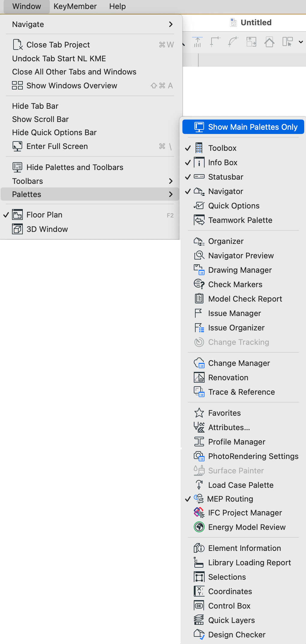Click the Energy Model Review globe icon
The image size is (306, 644).
point(199,527)
